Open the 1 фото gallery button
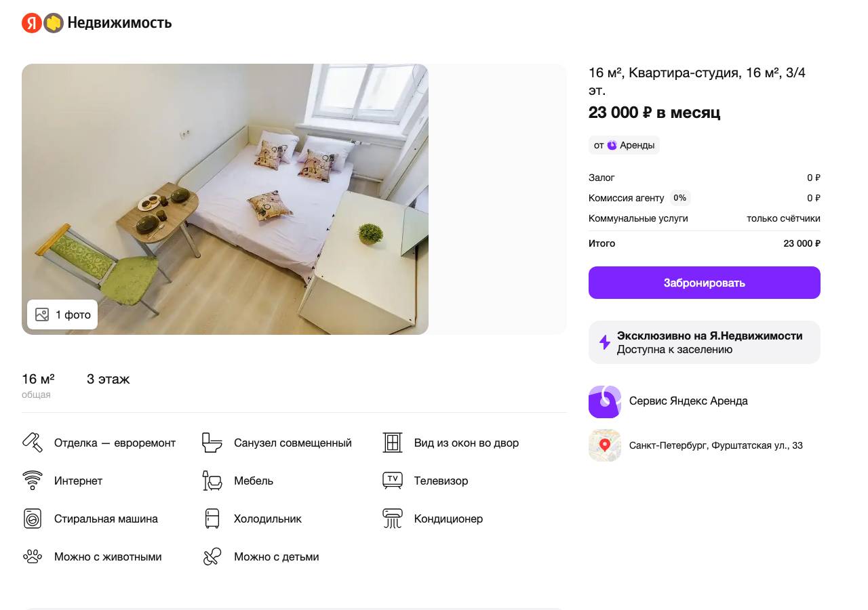 click(62, 314)
